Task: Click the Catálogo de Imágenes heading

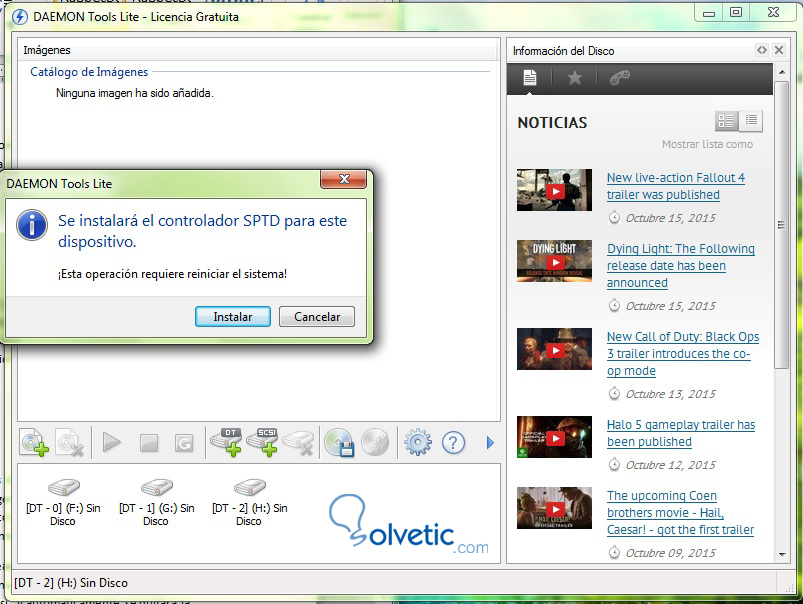Action: tap(89, 72)
